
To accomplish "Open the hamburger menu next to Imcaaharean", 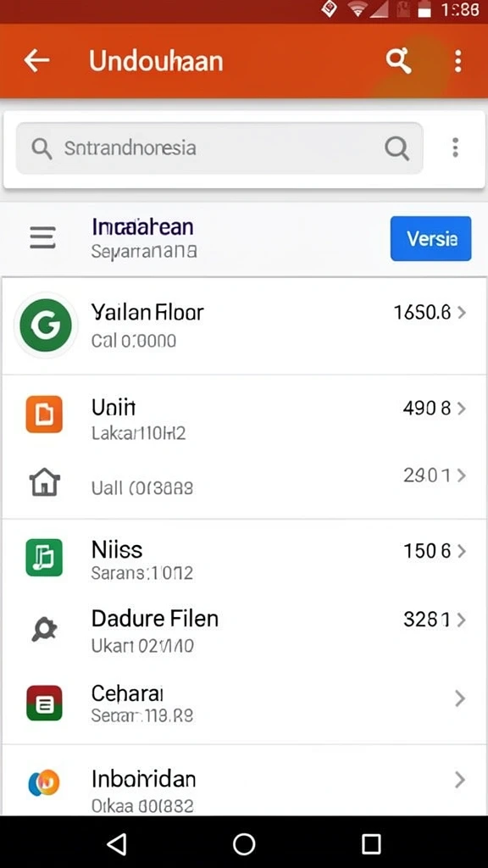I will point(42,237).
